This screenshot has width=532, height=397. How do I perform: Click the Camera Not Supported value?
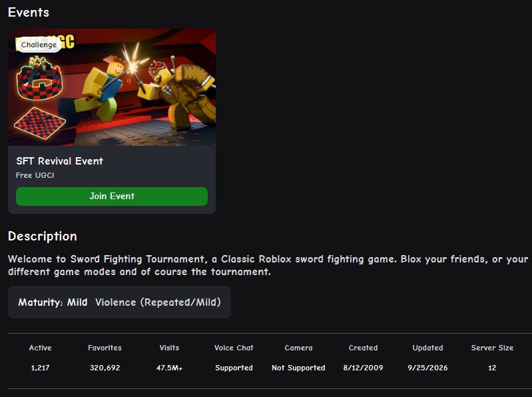pos(298,368)
